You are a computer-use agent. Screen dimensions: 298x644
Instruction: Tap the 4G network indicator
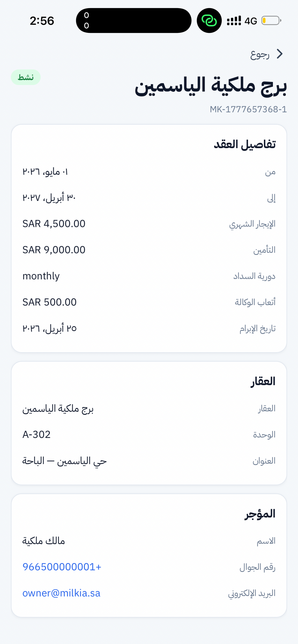pos(251,21)
